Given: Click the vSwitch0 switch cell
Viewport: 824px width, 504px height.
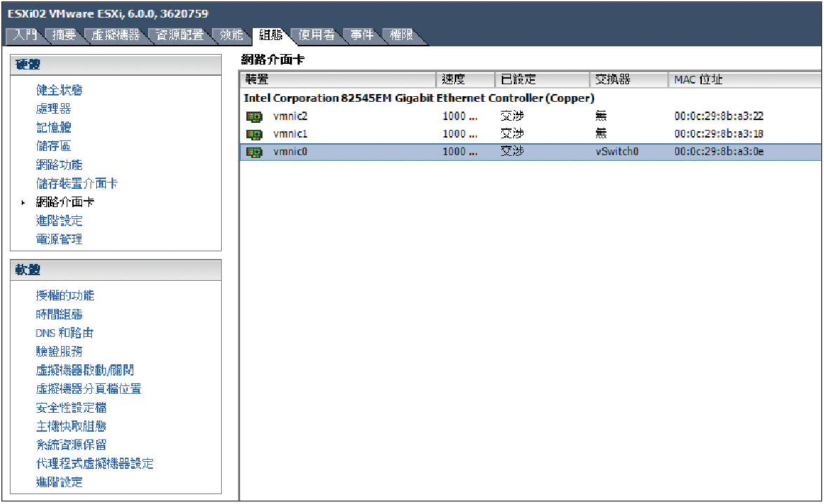Looking at the screenshot, I should coord(617,152).
